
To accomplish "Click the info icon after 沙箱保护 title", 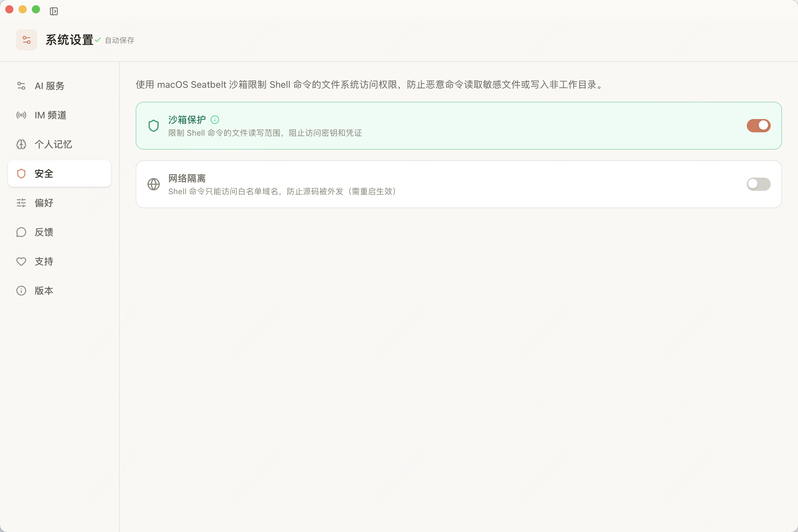I will (x=215, y=119).
